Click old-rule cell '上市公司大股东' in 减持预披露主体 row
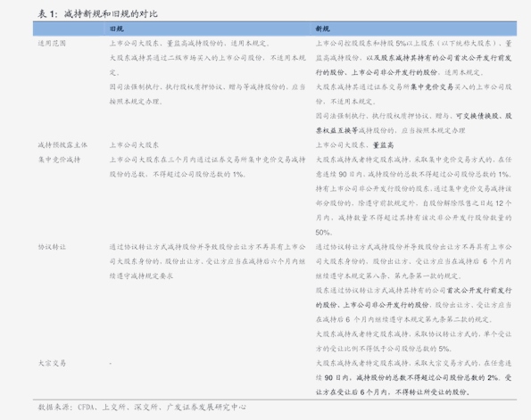531x420 pixels. 134,145
